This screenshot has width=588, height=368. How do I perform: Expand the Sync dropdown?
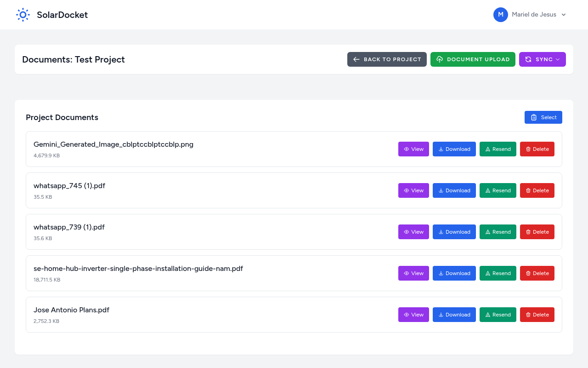(542, 59)
